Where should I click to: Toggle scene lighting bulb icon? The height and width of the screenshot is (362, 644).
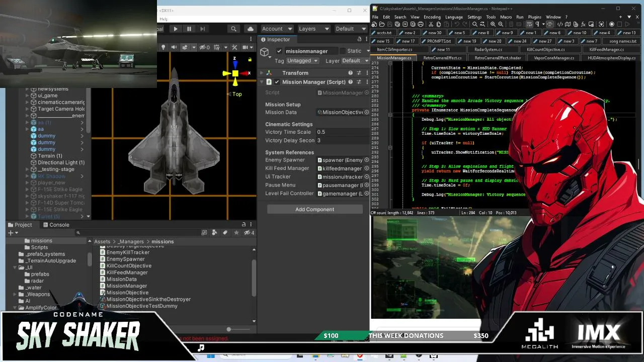[x=163, y=47]
